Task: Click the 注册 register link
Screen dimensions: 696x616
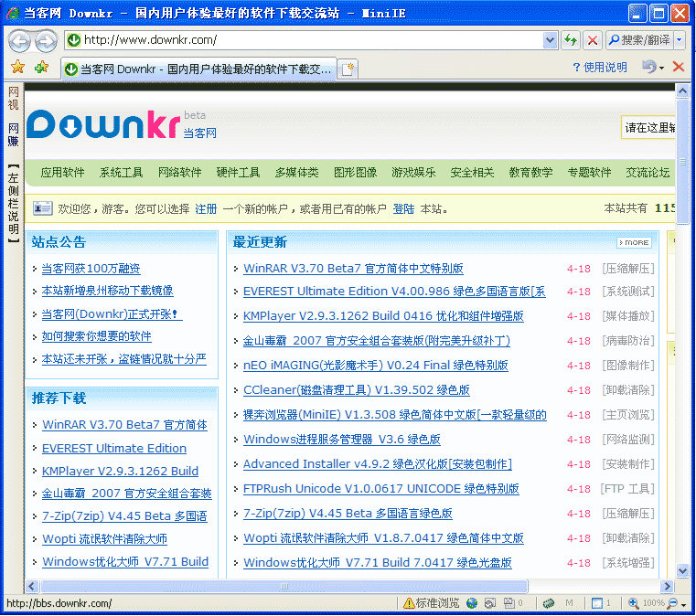Action: click(206, 208)
